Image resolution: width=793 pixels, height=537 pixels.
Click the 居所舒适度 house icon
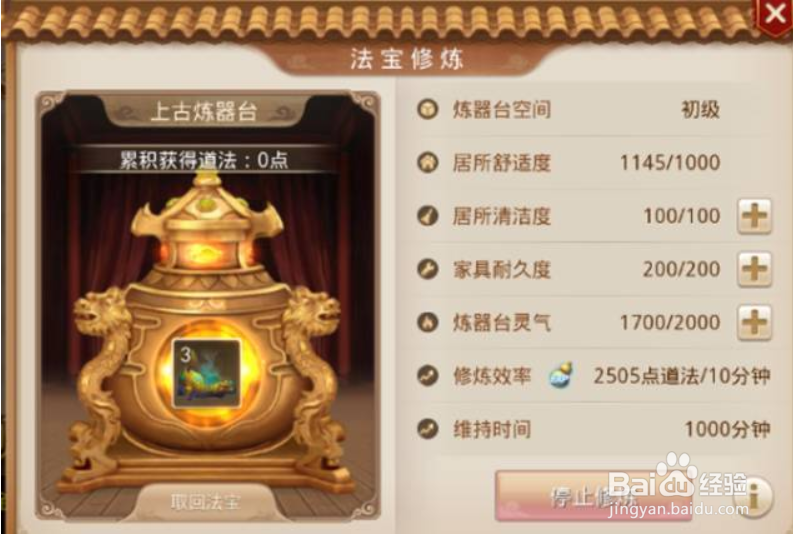428,163
